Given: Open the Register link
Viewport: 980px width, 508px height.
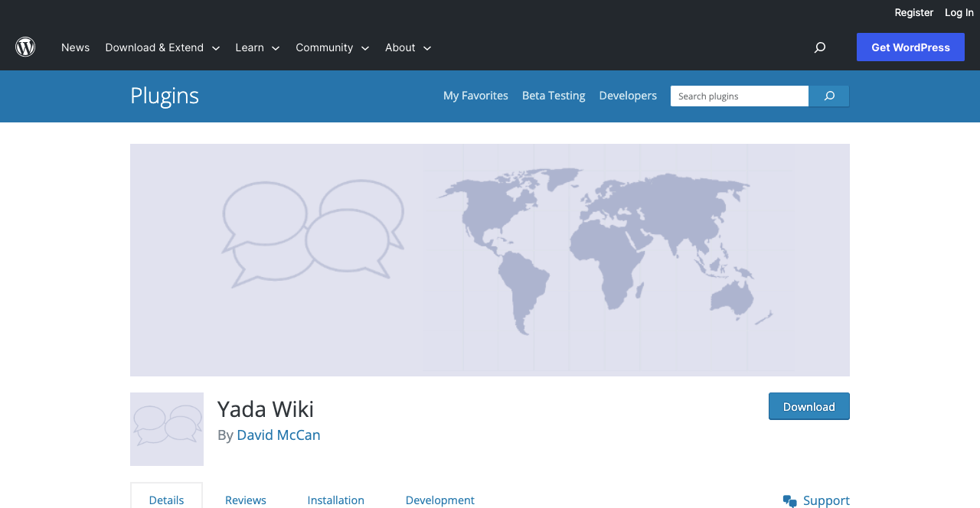Looking at the screenshot, I should point(914,12).
